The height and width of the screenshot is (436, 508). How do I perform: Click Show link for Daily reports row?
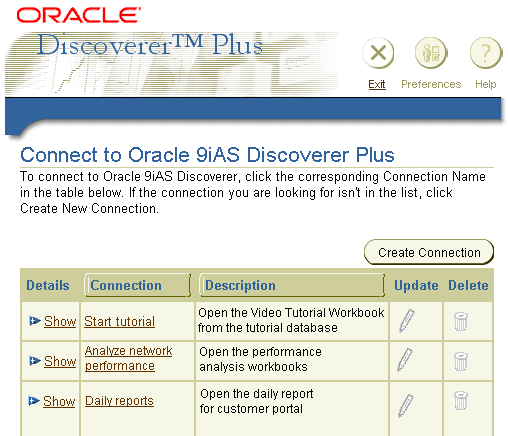[59, 401]
